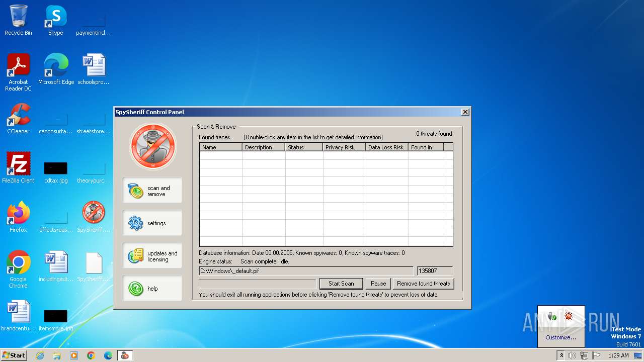Click the Pause button

[x=378, y=284]
